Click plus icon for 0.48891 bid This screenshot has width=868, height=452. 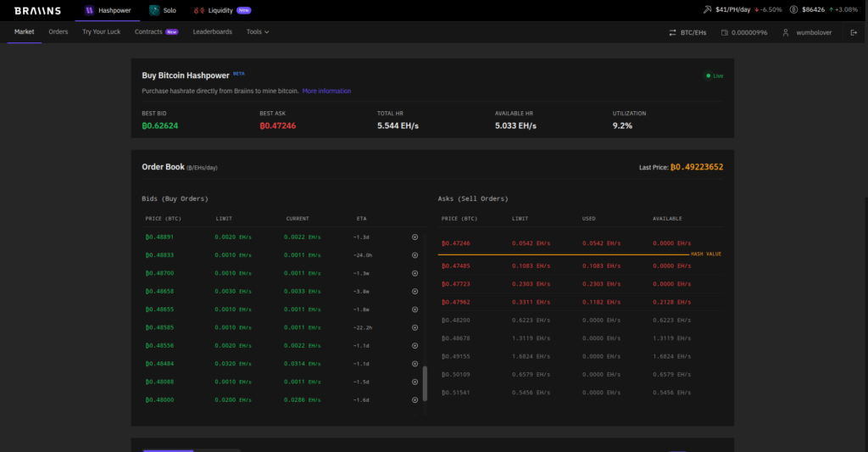[x=415, y=237]
